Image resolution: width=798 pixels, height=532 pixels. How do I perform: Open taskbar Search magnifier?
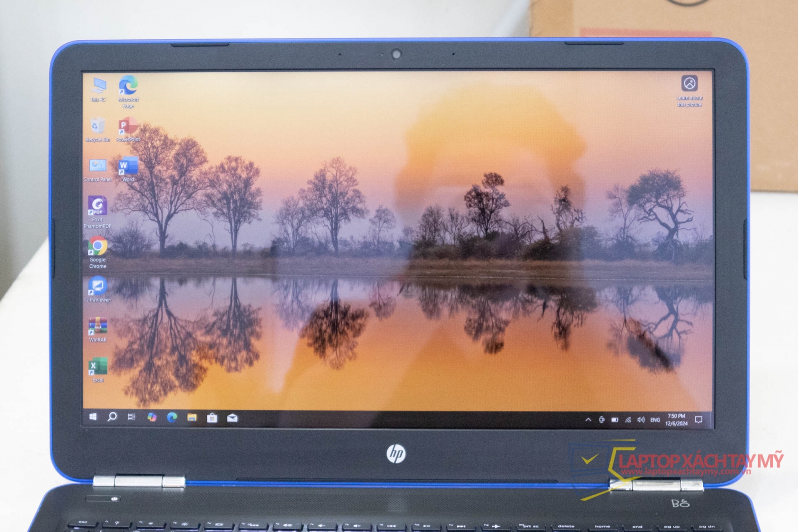point(112,417)
